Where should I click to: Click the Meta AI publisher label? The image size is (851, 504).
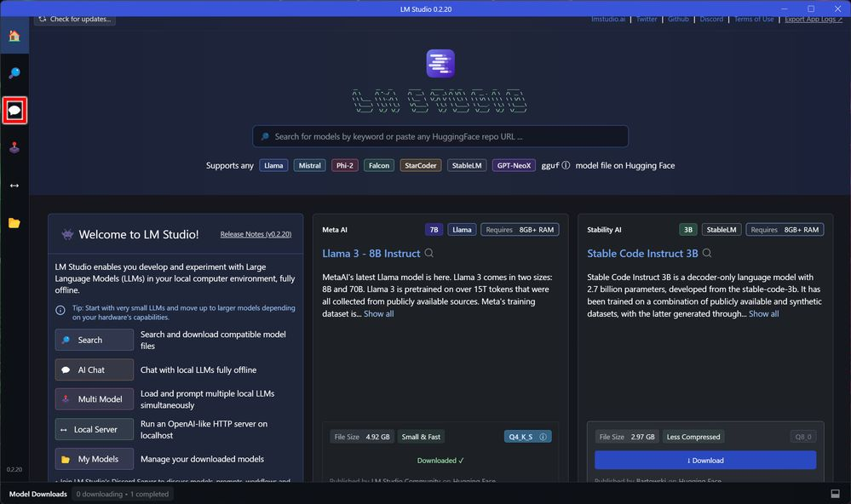coord(334,230)
